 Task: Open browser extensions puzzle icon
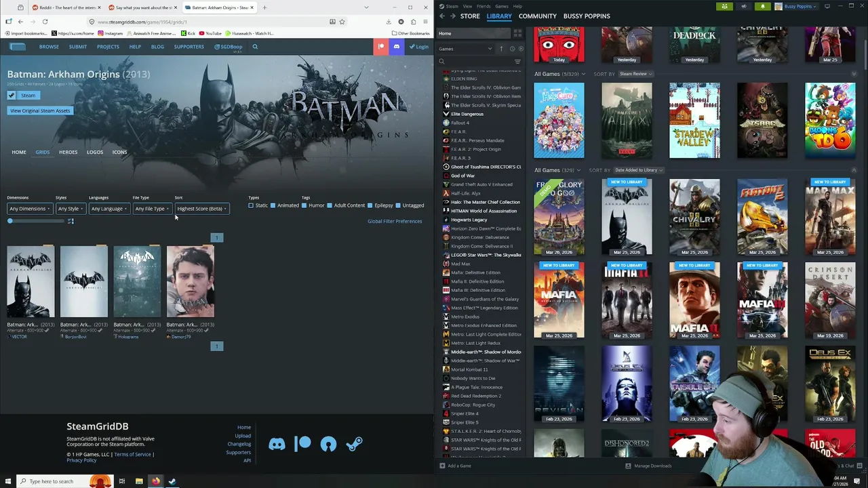point(413,22)
